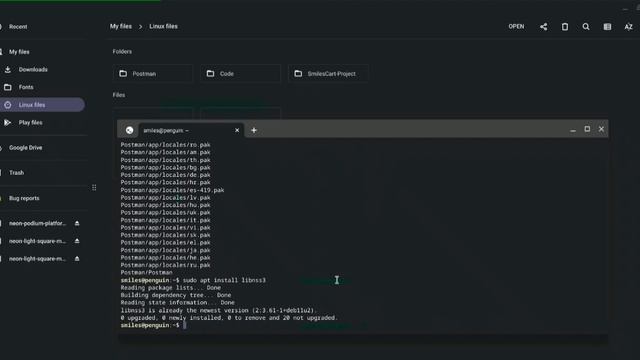The width and height of the screenshot is (640, 360).
Task: Click the Delete trash icon in Files toolbar
Action: click(x=564, y=27)
